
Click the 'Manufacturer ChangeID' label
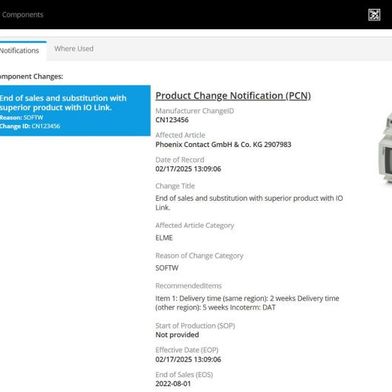(x=195, y=111)
